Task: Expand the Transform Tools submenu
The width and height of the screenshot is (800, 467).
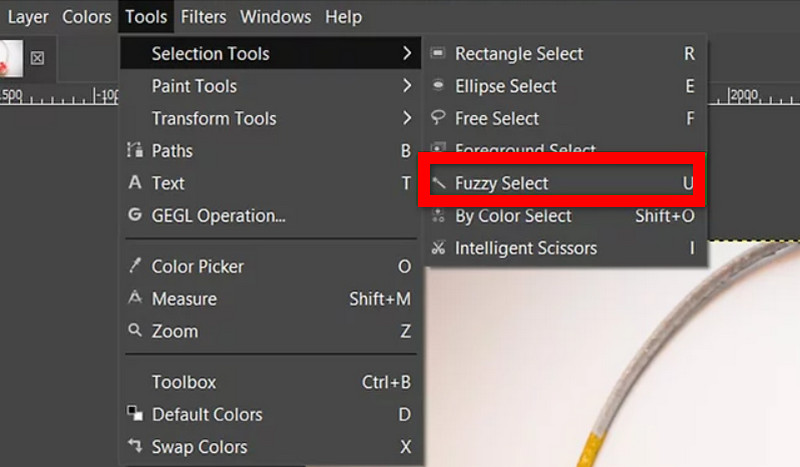Action: [270, 118]
